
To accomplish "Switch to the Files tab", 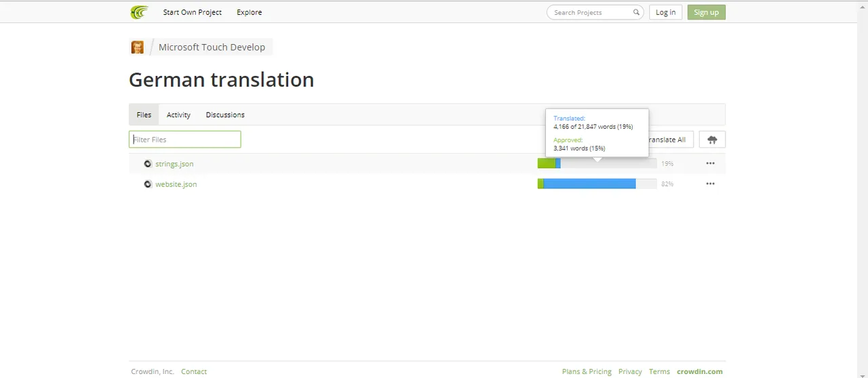I will pyautogui.click(x=144, y=114).
